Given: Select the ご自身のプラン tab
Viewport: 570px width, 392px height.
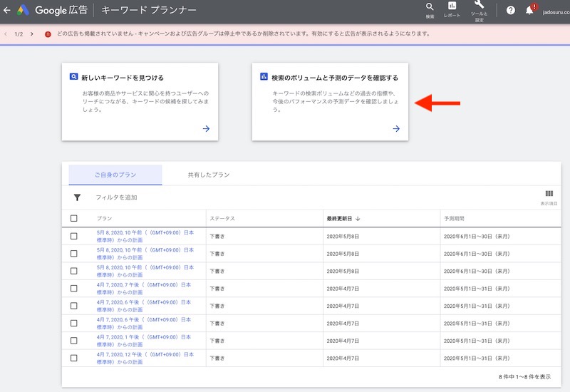Looking at the screenshot, I should point(115,175).
